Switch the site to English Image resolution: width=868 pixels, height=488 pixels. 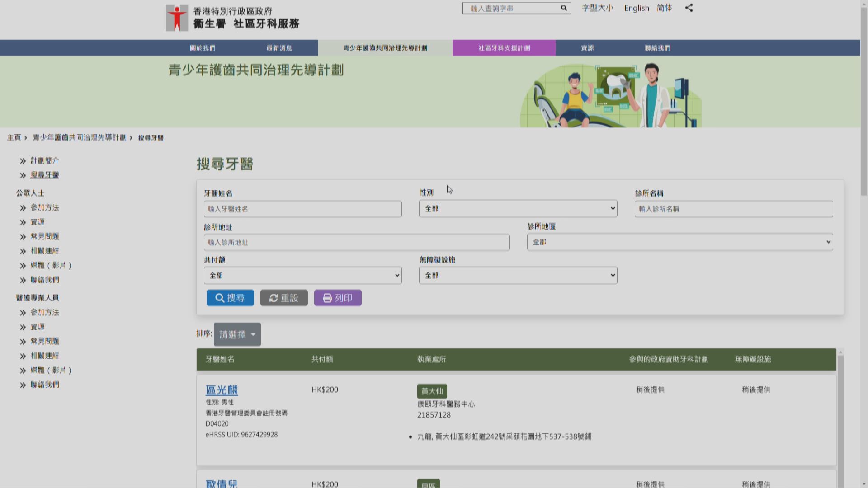(636, 8)
